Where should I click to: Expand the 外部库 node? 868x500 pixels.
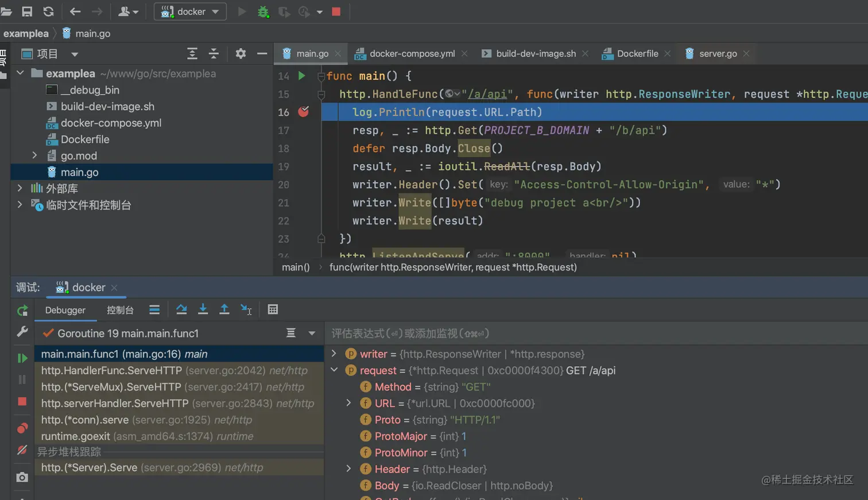click(20, 188)
